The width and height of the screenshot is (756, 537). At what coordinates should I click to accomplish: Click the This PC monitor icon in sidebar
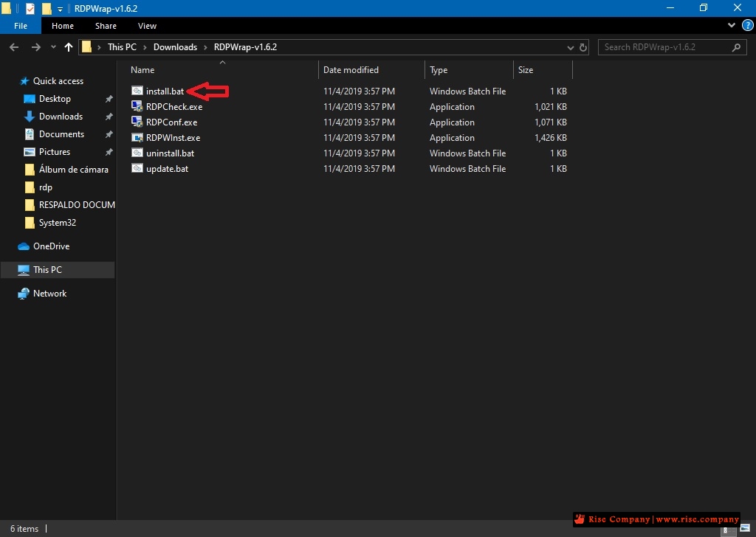click(x=24, y=270)
